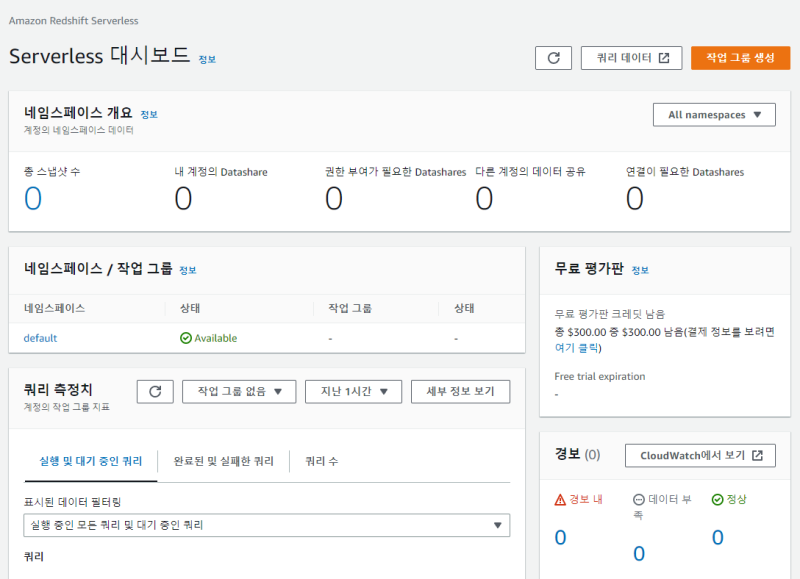Open the 표시된 데이터 필터링 select box
The height and width of the screenshot is (579, 800).
266,525
